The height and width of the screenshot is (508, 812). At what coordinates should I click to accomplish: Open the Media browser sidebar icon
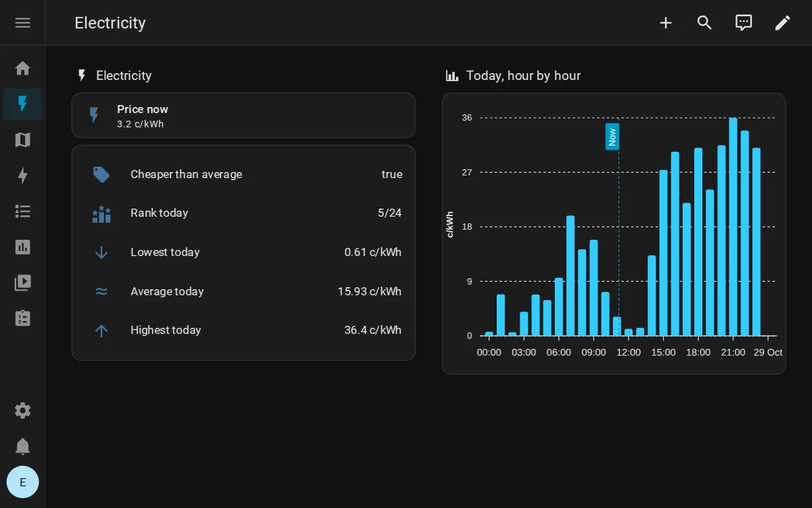click(x=23, y=282)
